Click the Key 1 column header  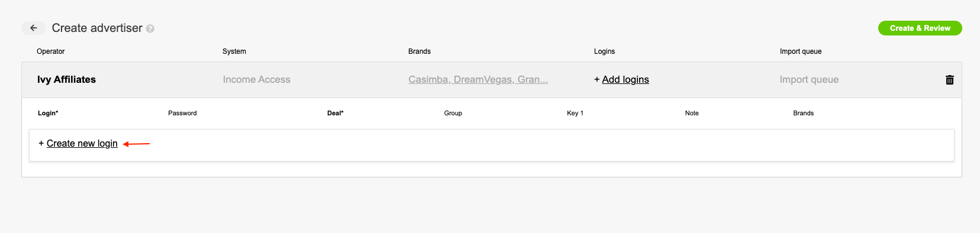click(575, 113)
